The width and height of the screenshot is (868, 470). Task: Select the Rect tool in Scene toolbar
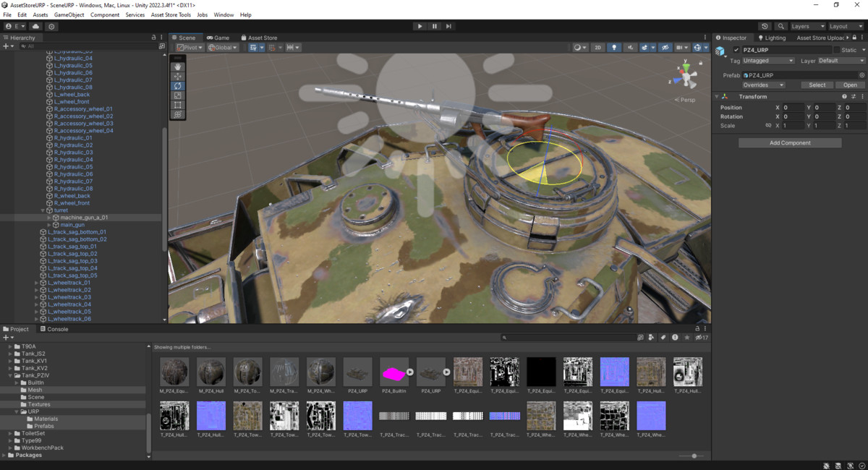tap(178, 105)
